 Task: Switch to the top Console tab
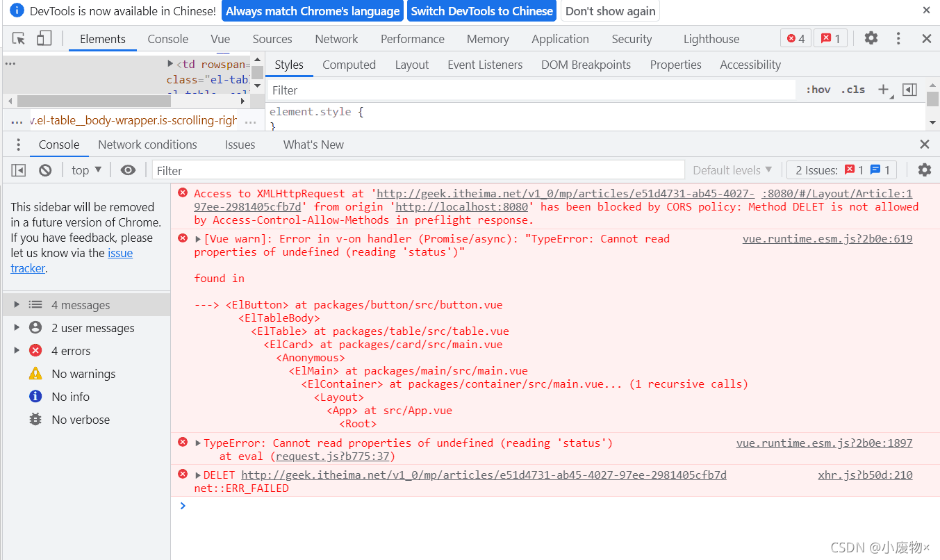point(168,39)
